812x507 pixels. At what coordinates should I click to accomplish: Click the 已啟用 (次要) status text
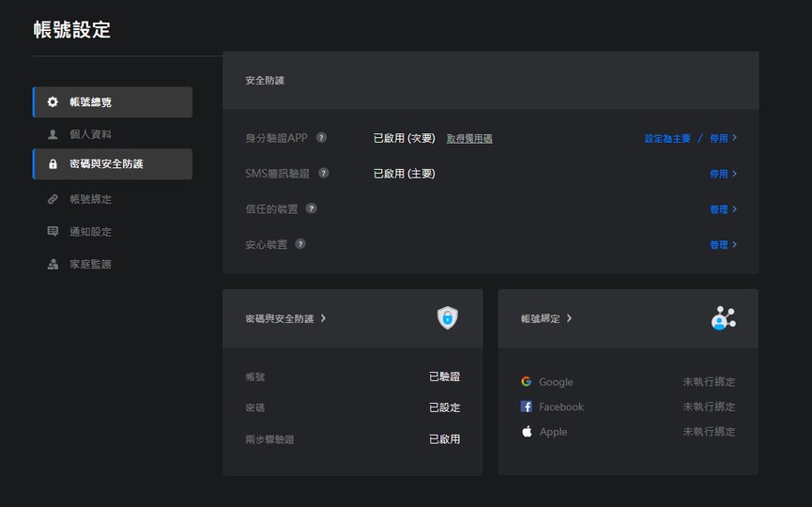(405, 138)
